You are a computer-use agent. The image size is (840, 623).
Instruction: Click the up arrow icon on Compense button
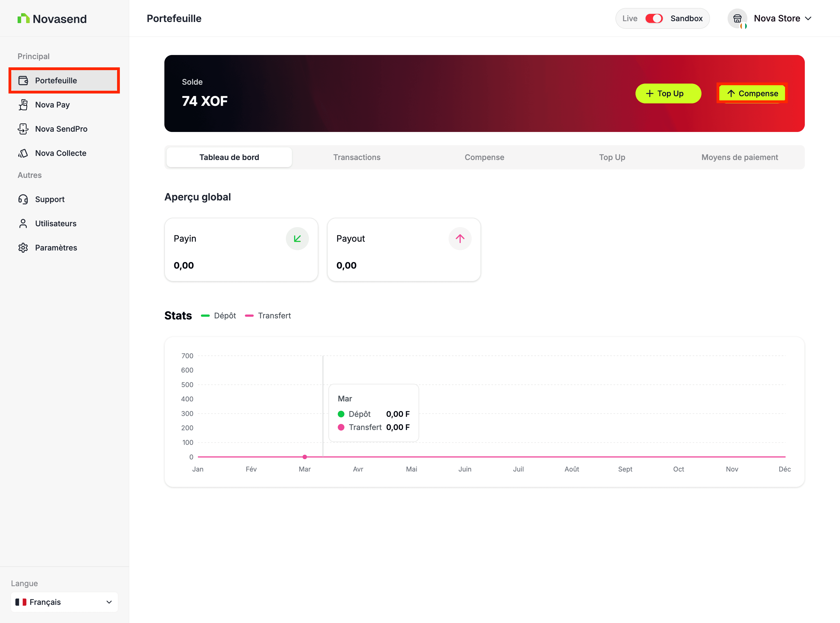[731, 93]
